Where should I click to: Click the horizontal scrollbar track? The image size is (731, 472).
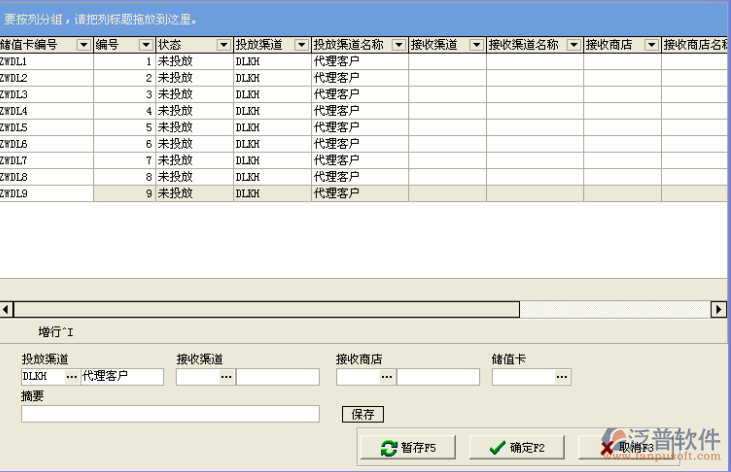(x=620, y=309)
